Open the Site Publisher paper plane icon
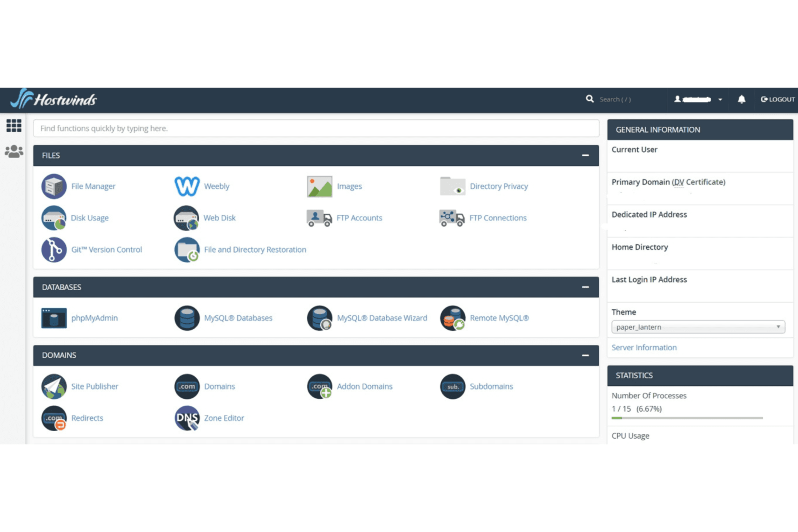 [x=54, y=386]
